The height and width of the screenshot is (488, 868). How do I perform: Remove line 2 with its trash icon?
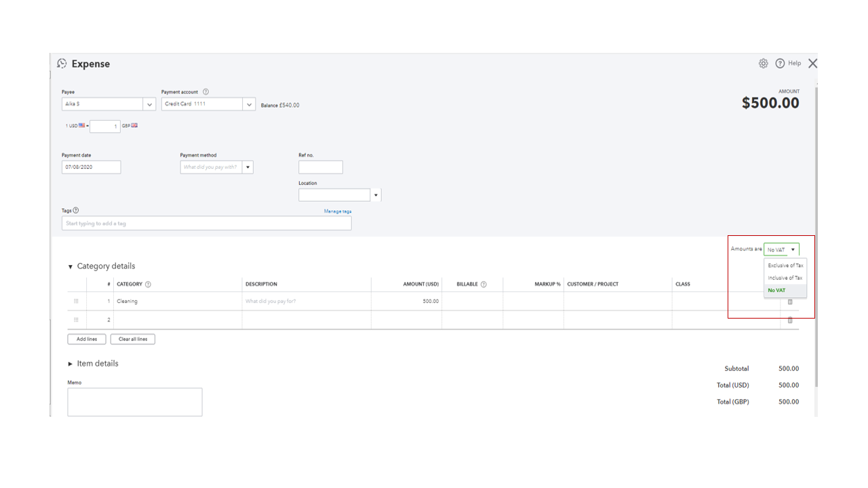[x=789, y=320]
